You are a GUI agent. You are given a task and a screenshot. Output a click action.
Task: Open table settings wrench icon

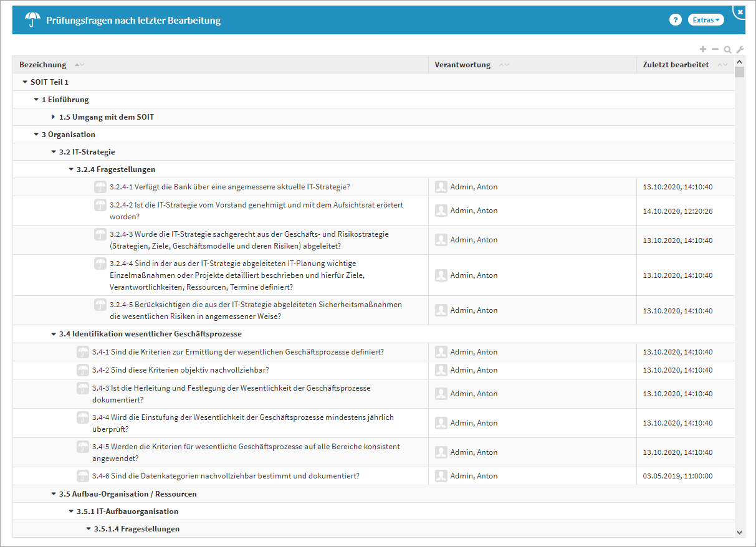point(740,49)
